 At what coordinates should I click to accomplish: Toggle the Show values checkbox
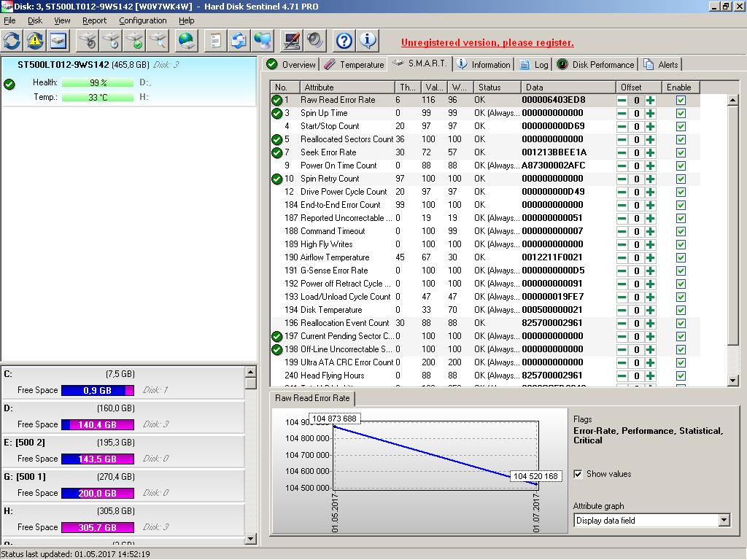pos(578,474)
